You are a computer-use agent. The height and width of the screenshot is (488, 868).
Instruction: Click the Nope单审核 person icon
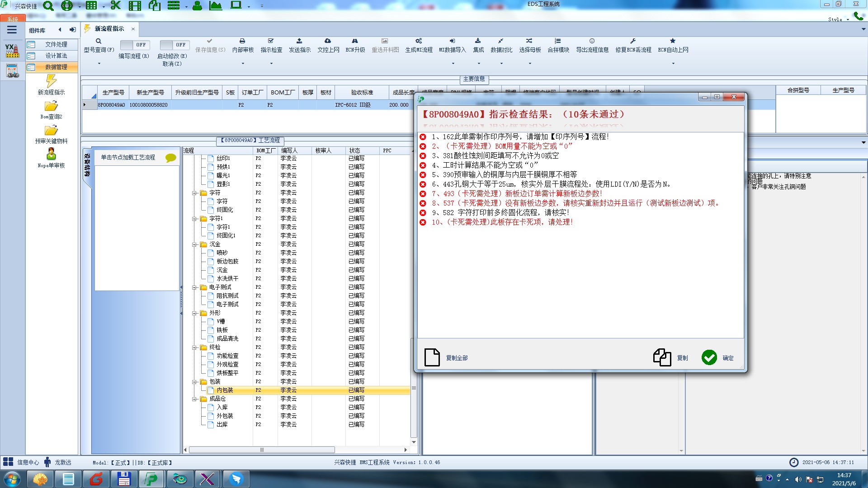pos(51,154)
